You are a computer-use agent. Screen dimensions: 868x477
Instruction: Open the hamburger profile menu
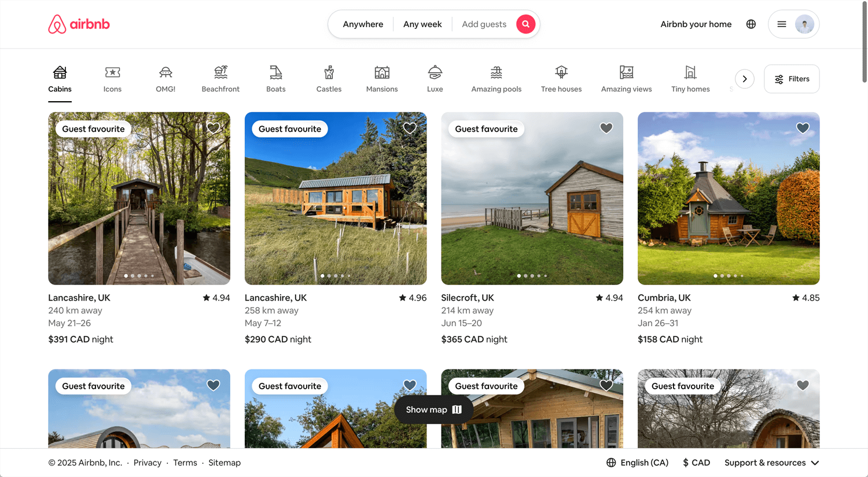pyautogui.click(x=782, y=24)
